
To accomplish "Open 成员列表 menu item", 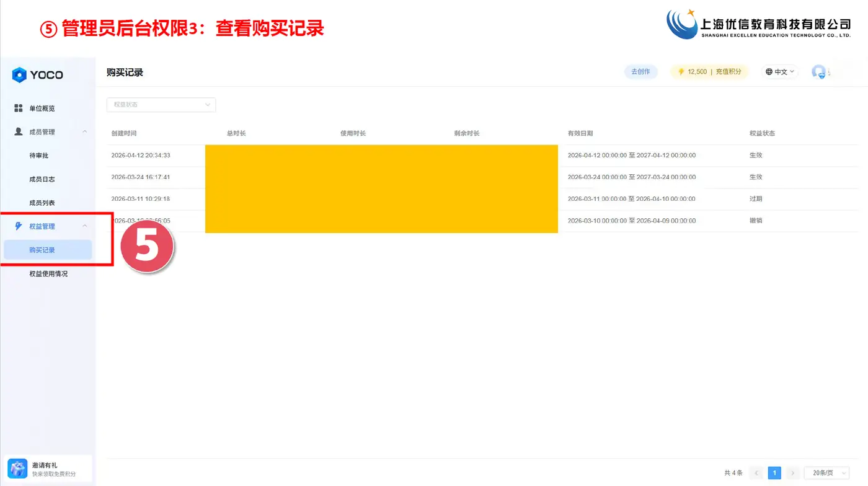I will pyautogui.click(x=42, y=203).
